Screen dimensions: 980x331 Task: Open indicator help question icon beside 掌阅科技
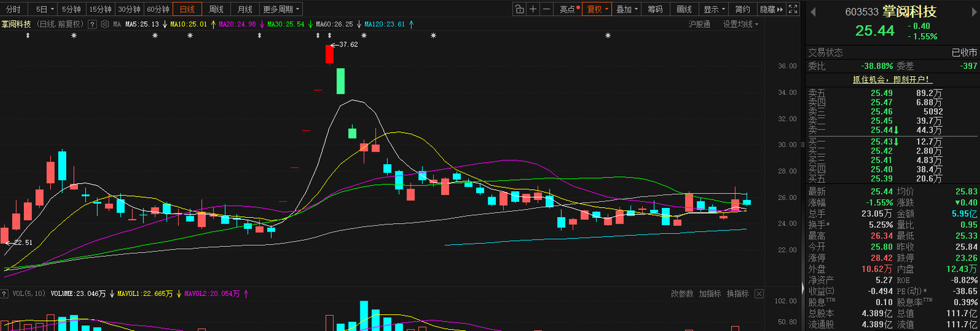[x=93, y=24]
